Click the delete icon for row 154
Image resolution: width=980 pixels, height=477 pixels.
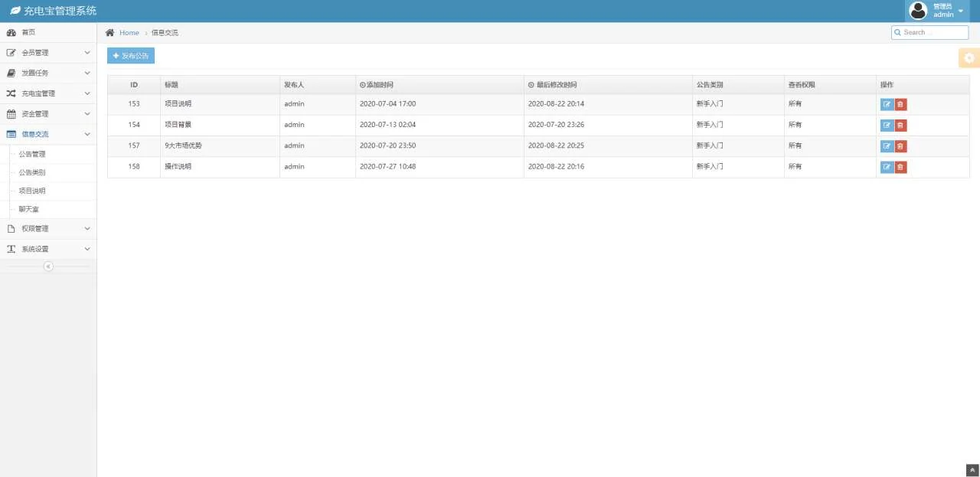[900, 126]
